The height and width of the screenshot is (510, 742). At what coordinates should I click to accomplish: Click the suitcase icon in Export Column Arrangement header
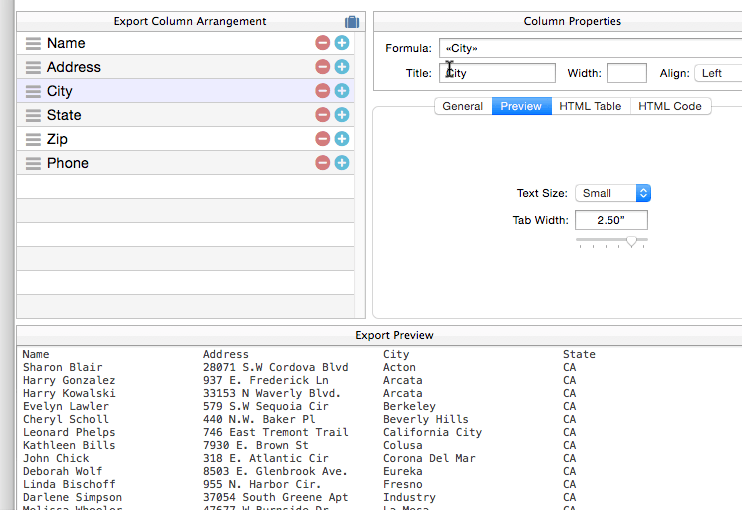coord(351,22)
